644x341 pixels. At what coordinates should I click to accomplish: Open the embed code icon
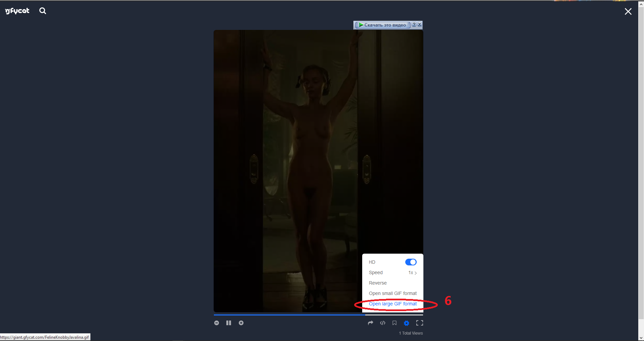click(x=383, y=323)
